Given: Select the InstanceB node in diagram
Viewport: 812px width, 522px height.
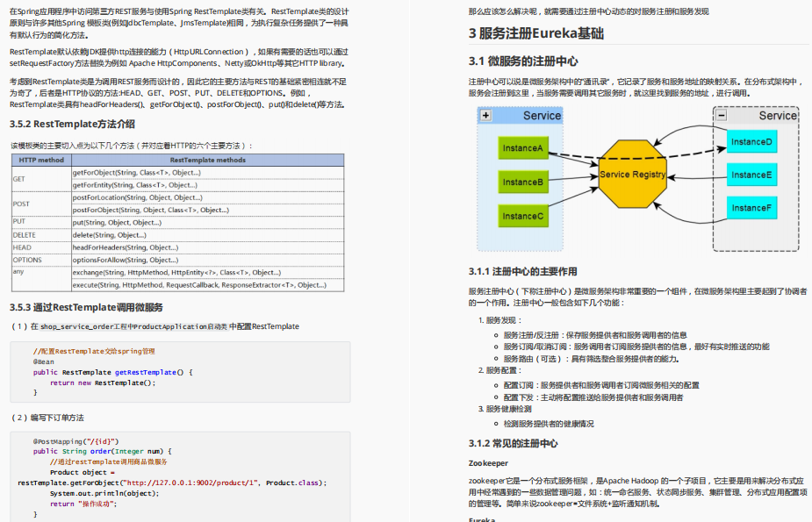Looking at the screenshot, I should [x=523, y=182].
